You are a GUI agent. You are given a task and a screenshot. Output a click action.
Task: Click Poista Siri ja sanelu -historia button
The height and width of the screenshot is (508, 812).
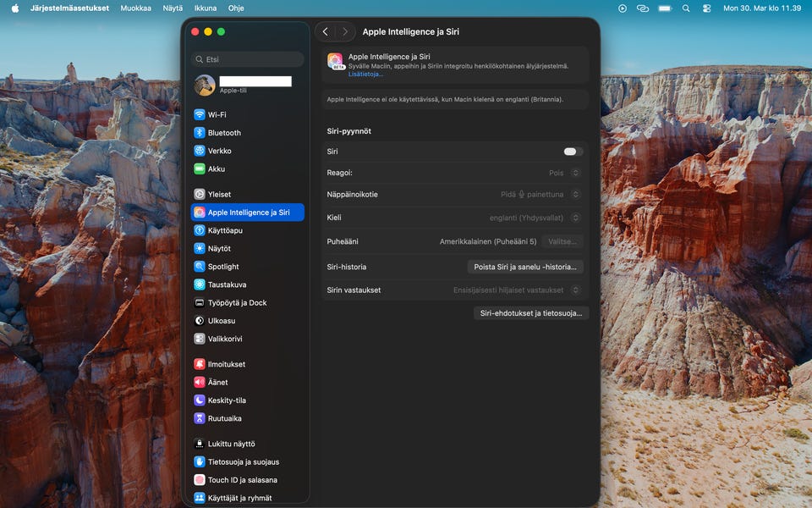pyautogui.click(x=525, y=267)
